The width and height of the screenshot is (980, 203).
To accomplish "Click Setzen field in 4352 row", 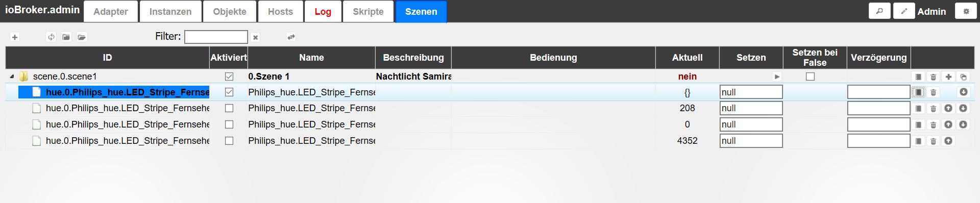I will (x=751, y=141).
